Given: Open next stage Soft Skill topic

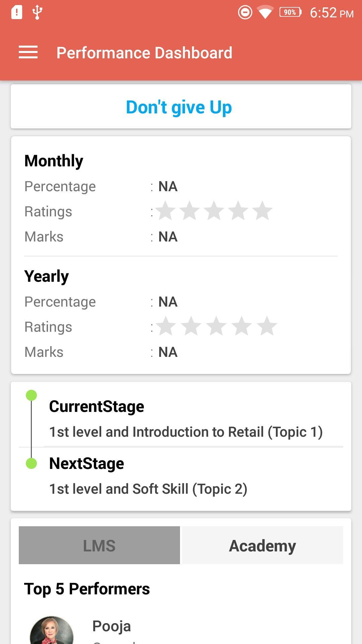Looking at the screenshot, I should [x=148, y=489].
